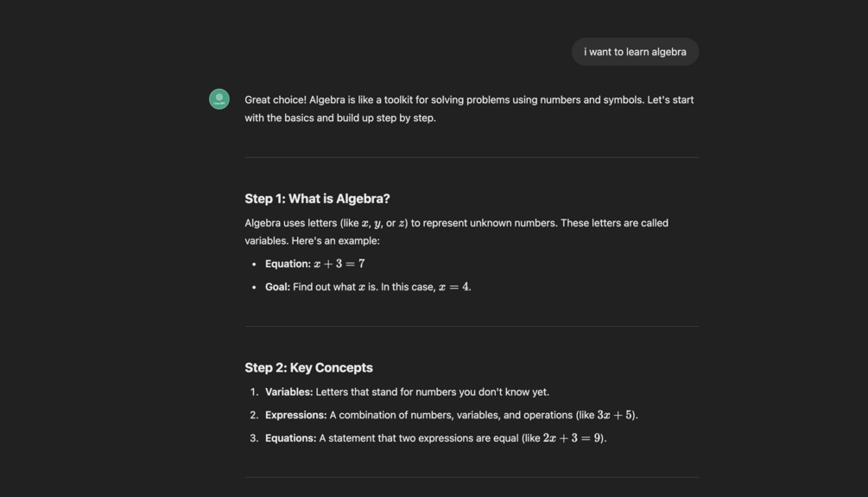Image resolution: width=868 pixels, height=497 pixels.
Task: Click list number 1 before Variables
Action: [254, 392]
